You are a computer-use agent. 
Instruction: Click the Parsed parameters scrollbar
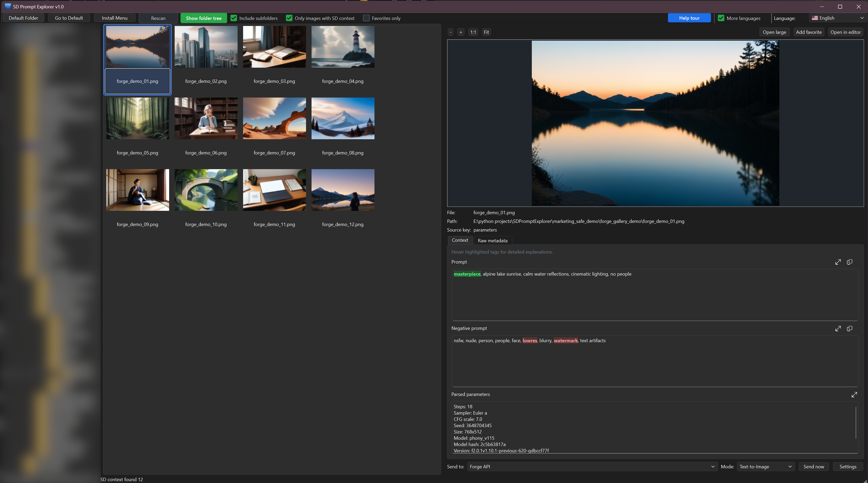[x=856, y=423]
